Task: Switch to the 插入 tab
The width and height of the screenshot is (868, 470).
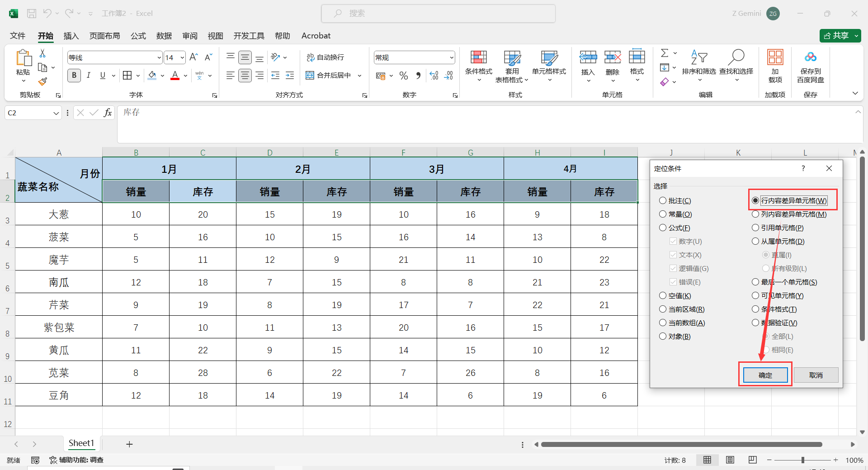Action: [71, 36]
